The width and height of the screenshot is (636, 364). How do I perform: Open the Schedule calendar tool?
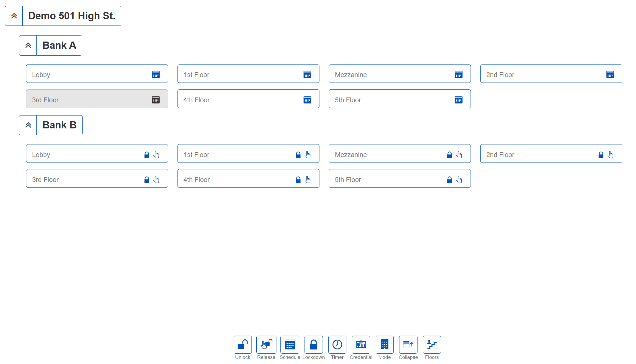tap(290, 345)
